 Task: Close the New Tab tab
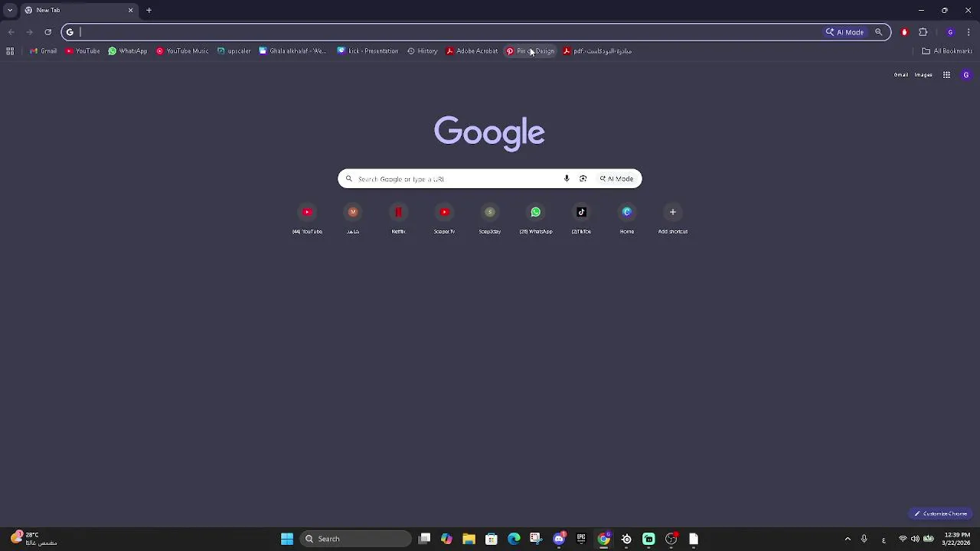pos(130,10)
